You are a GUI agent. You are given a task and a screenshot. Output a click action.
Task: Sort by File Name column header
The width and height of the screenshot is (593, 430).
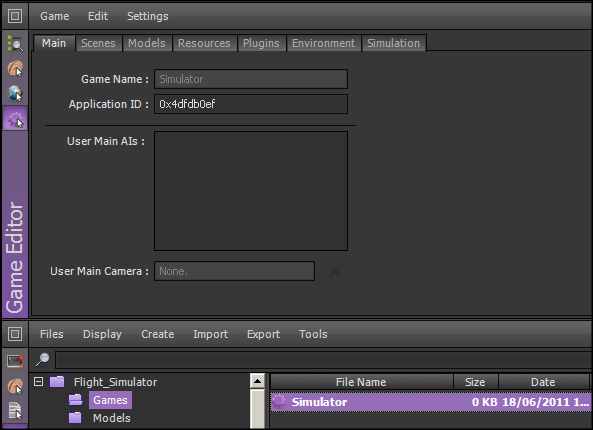click(361, 382)
